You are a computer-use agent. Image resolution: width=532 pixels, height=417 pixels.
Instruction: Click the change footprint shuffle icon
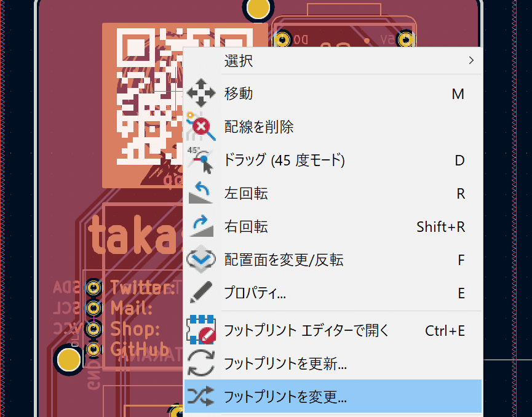(201, 396)
